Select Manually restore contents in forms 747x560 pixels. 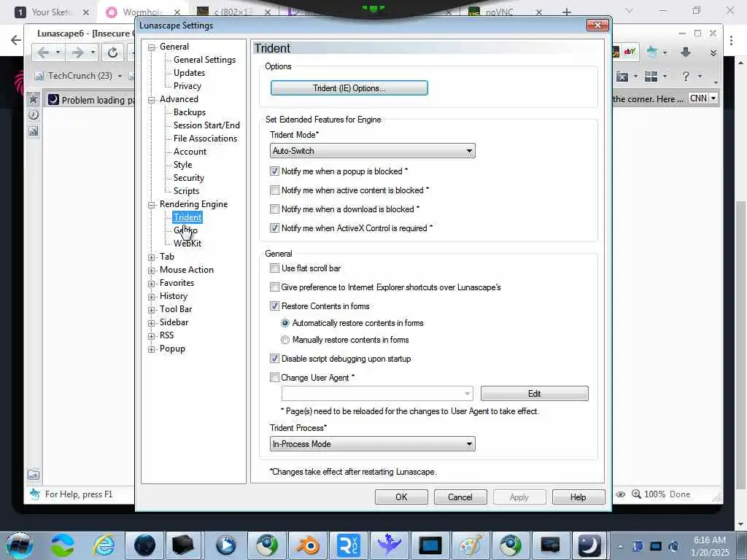click(x=285, y=340)
